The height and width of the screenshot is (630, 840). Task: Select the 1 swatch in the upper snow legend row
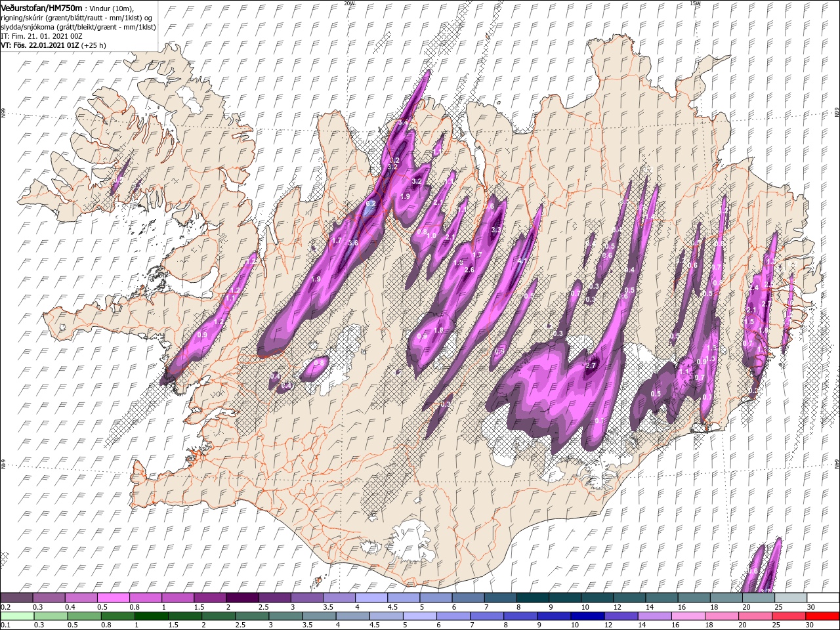[x=178, y=598]
